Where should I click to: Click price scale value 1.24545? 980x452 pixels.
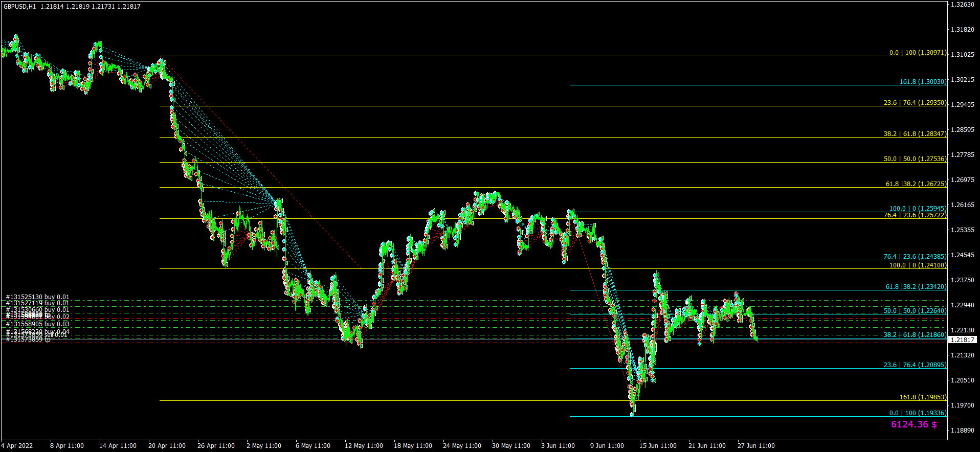tap(962, 255)
